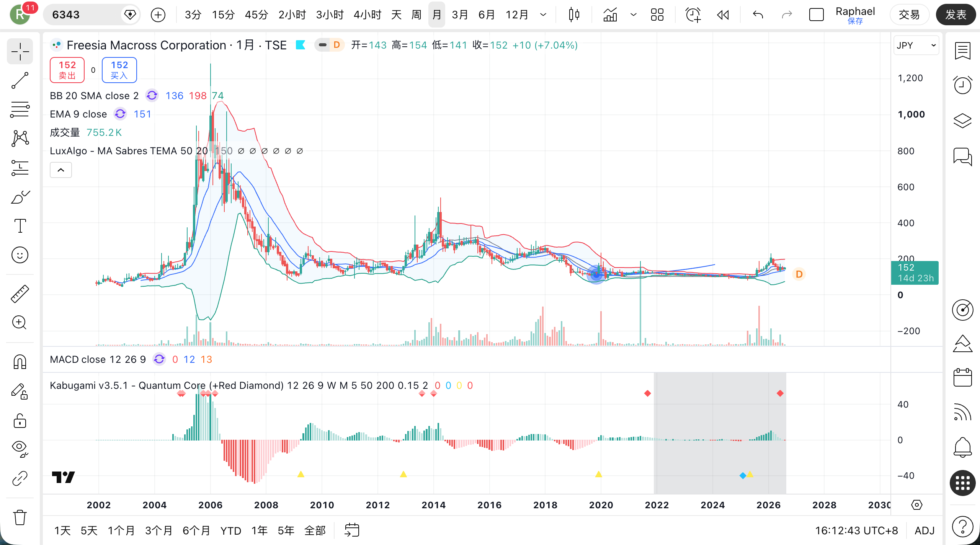Remove drawings with the trash icon
Viewport: 980px width, 545px height.
click(20, 517)
